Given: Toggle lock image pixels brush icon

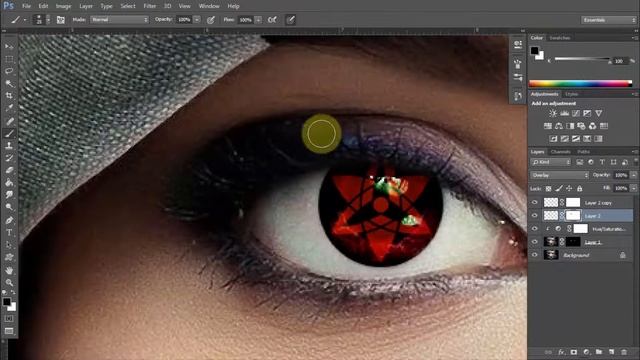Looking at the screenshot, I should pos(559,189).
